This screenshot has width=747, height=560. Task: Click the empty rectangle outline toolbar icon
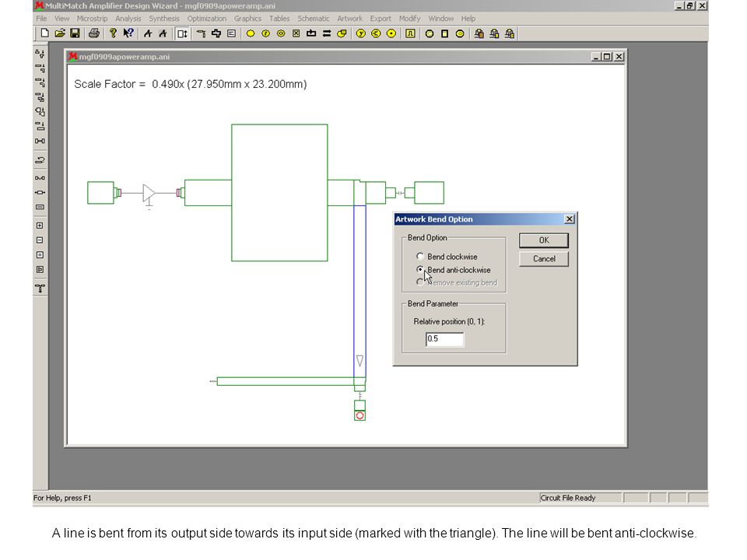point(444,33)
